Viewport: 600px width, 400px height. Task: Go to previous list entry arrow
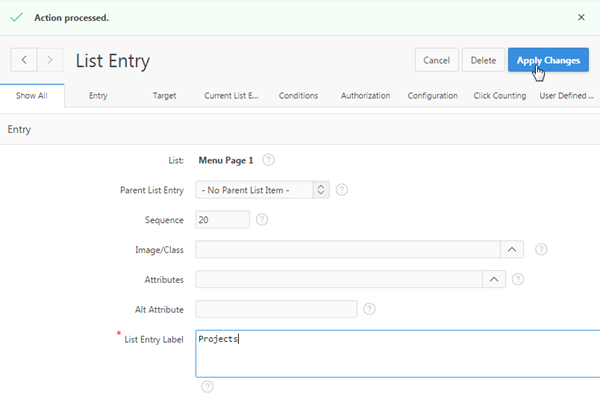click(24, 60)
